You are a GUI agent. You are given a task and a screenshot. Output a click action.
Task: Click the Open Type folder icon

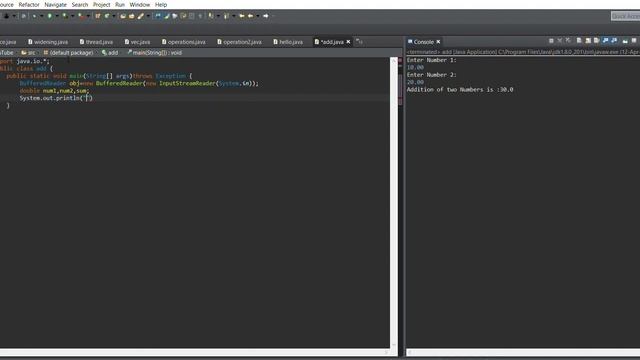pyautogui.click(x=123, y=16)
